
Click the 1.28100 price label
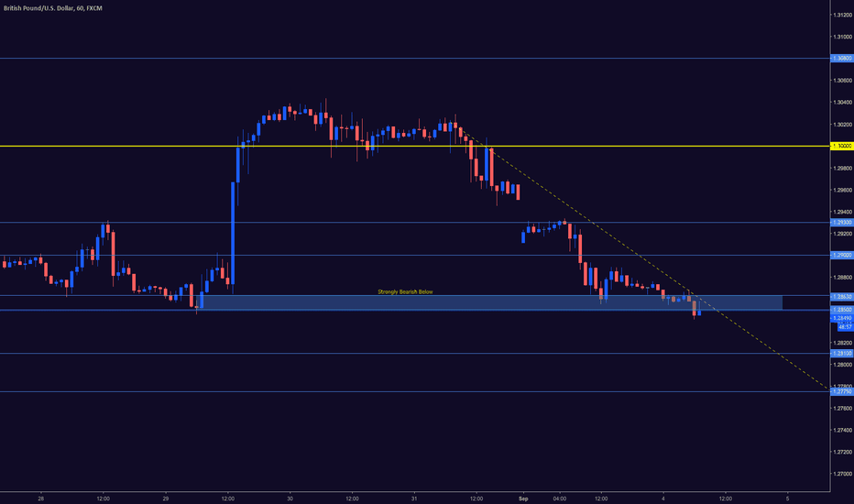(x=842, y=354)
